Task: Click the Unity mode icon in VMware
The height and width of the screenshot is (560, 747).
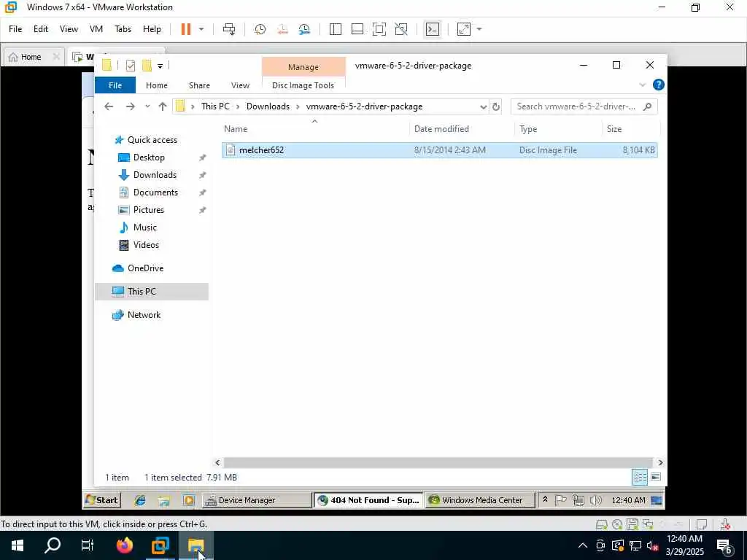Action: tap(401, 29)
